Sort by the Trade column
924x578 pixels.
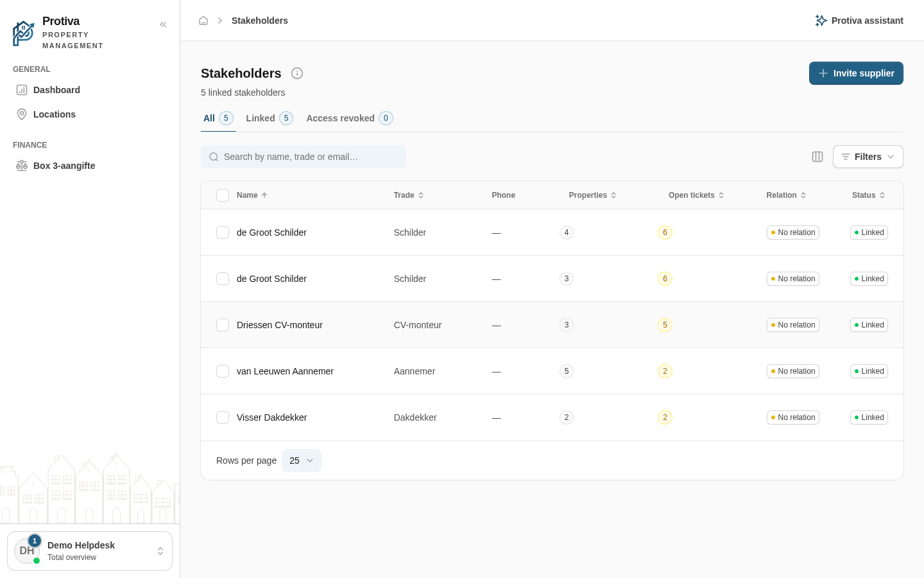pos(409,195)
